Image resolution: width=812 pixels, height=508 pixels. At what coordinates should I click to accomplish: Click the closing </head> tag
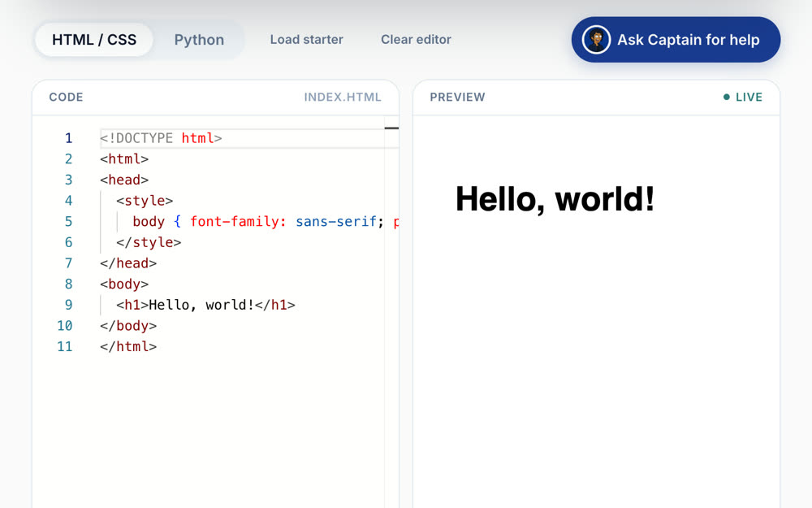coord(128,263)
